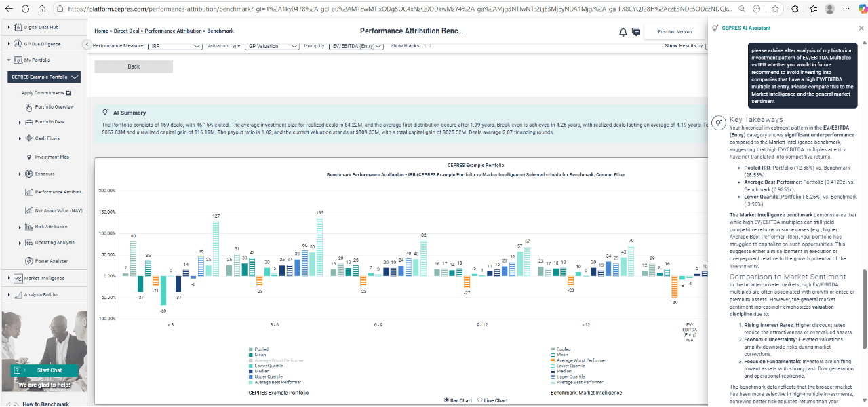Click browser home icon
Viewport: 868px width, 407px height.
tap(42, 9)
